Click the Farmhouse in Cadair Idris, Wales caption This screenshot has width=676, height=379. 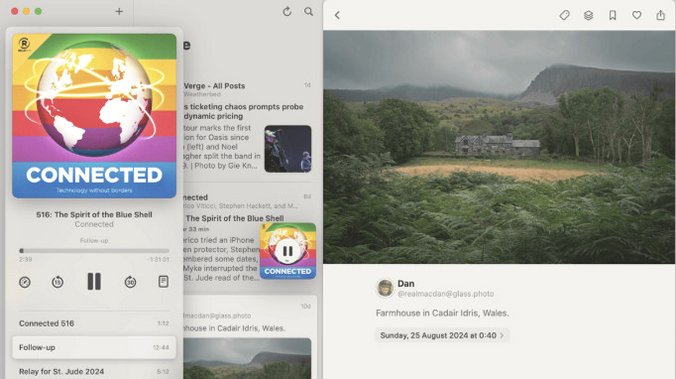click(x=442, y=313)
